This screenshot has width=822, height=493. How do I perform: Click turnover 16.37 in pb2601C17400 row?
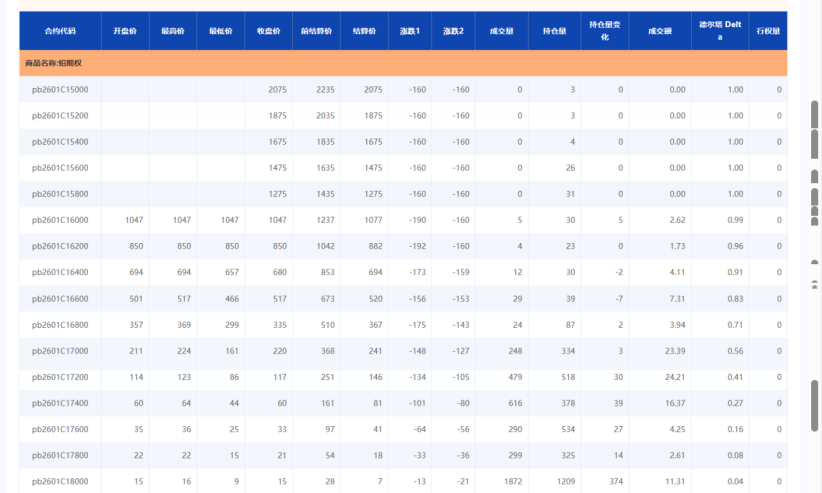pos(675,403)
